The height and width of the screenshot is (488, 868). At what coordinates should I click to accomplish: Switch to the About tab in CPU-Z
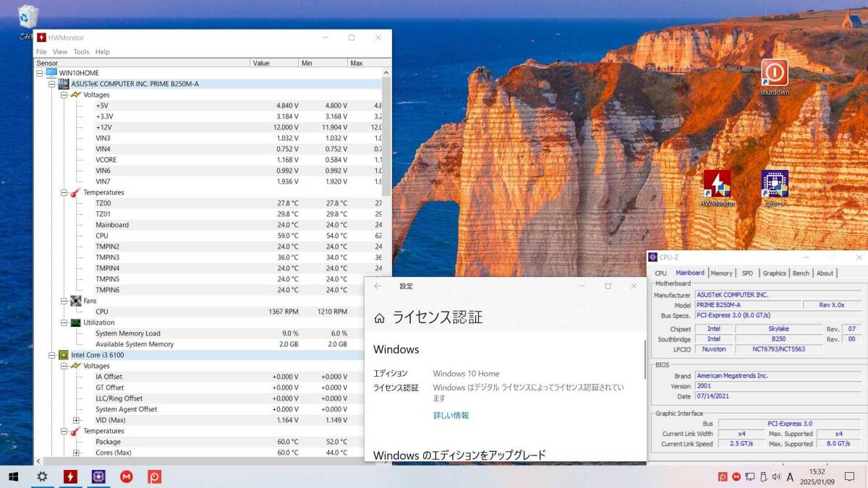[825, 273]
